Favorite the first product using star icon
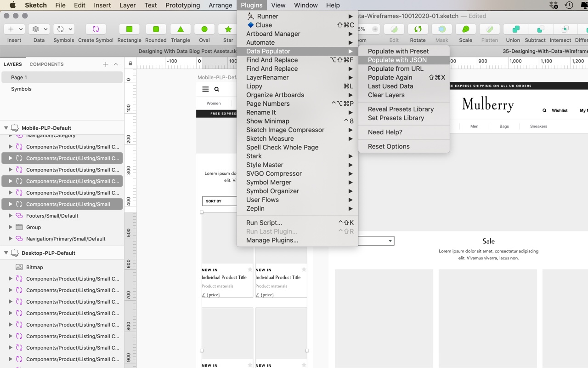The image size is (588, 368). pos(250,270)
